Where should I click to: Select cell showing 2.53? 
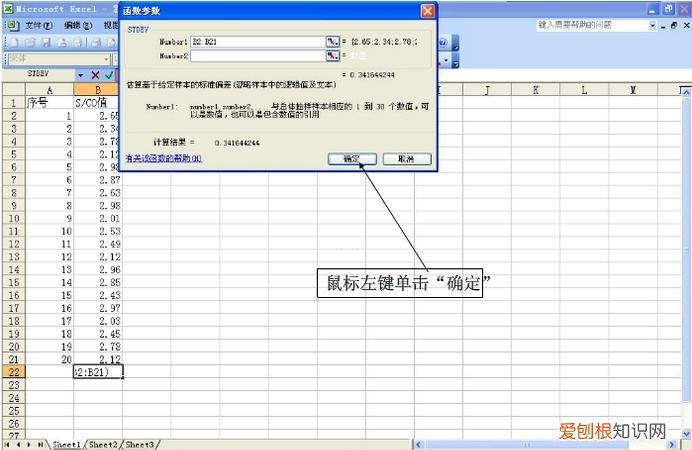pos(98,231)
